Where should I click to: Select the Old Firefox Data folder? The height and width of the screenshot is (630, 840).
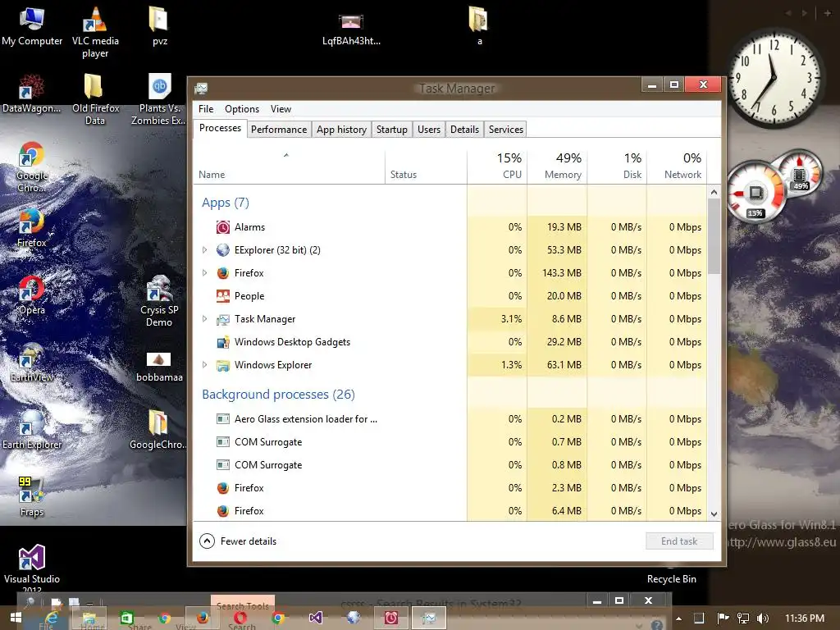(x=95, y=99)
